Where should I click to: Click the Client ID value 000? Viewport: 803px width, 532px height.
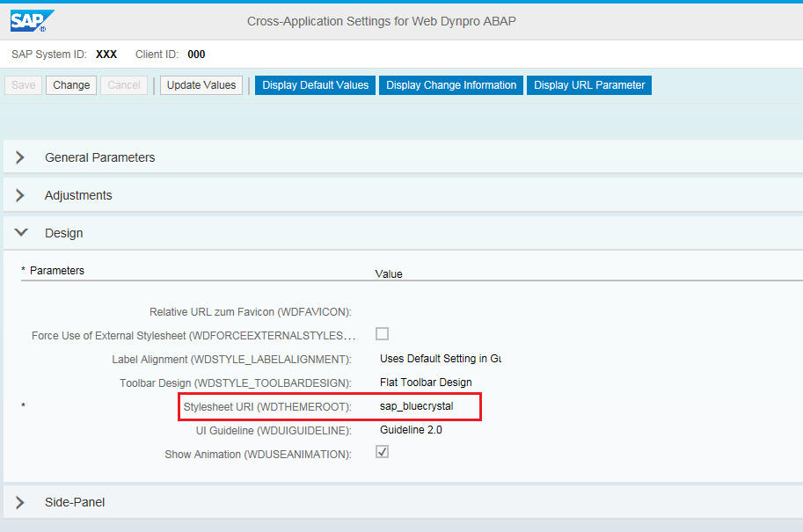[196, 55]
